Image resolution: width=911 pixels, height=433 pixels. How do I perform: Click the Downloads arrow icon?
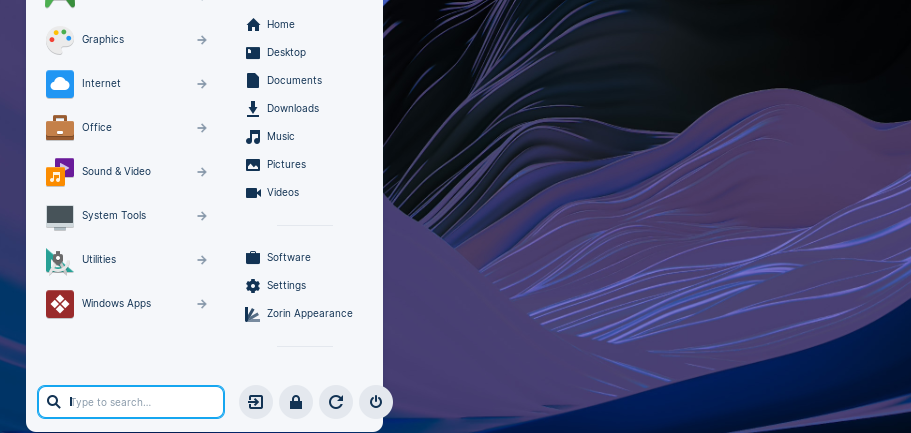tap(253, 109)
